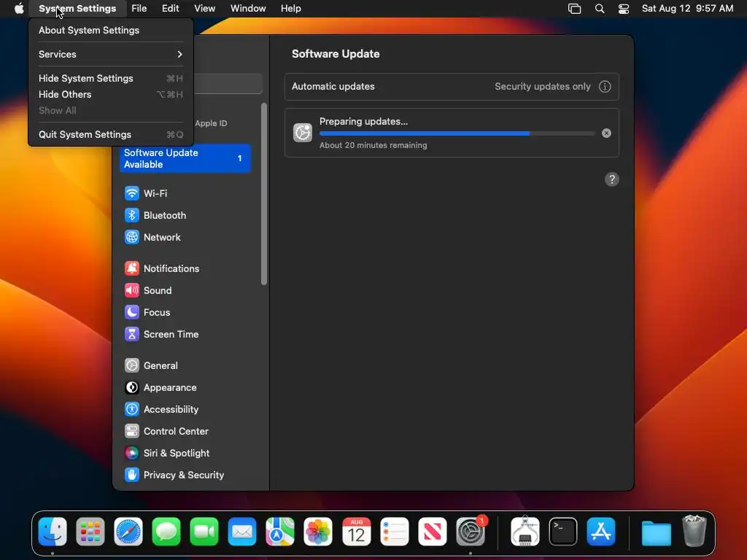Viewport: 747px width, 560px height.
Task: Click the help question mark button
Action: tap(612, 179)
